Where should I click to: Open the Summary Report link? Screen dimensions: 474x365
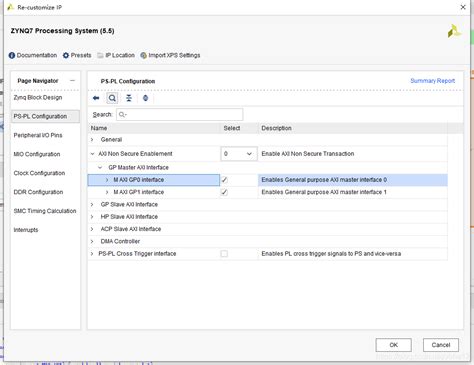432,81
